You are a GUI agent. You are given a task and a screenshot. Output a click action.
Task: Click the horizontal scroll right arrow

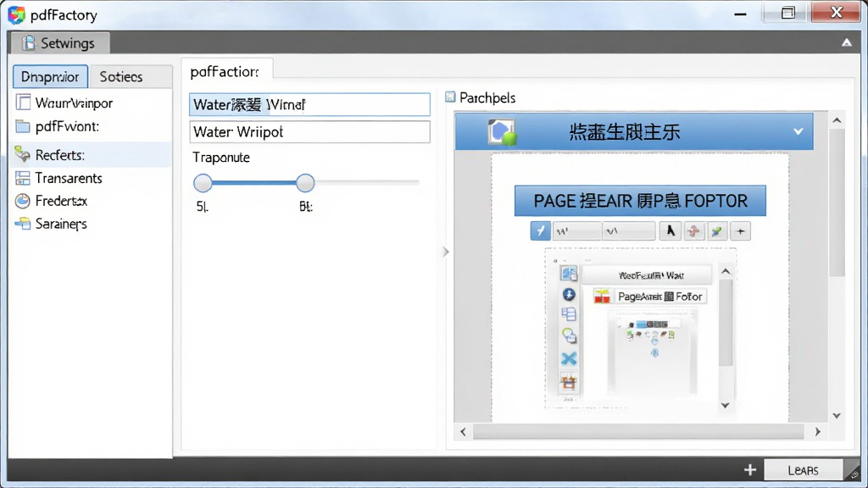[818, 431]
